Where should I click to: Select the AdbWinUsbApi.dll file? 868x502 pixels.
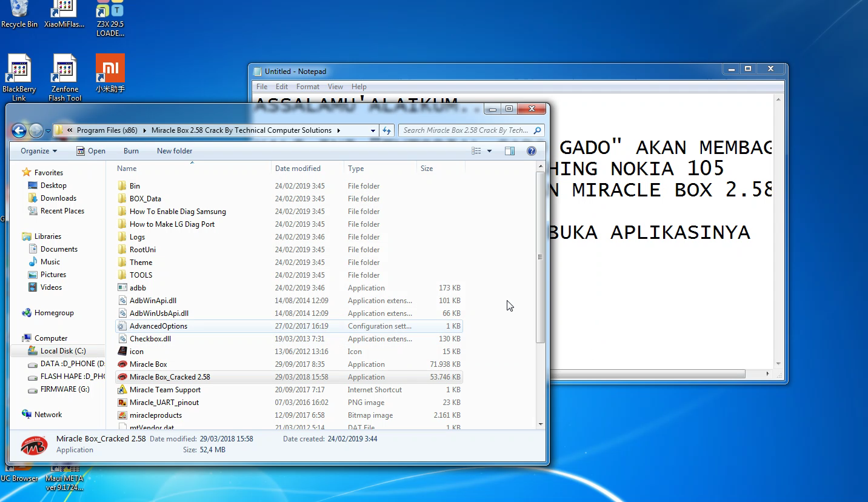coord(289,313)
